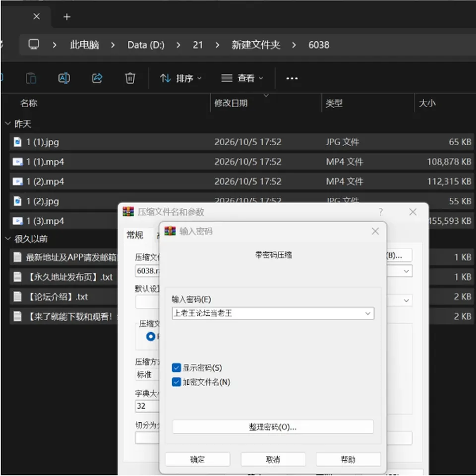This screenshot has height=476, width=476.
Task: Sort files by the 类型 column header
Action: tap(334, 103)
